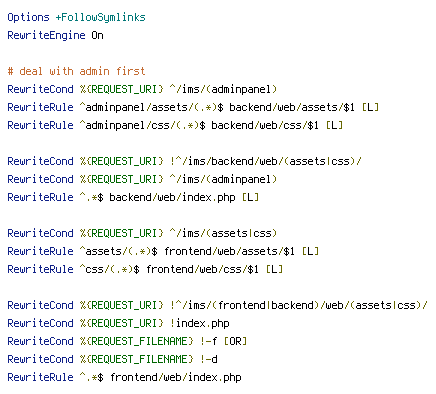Click the +FollowSymlinks text

(100, 17)
